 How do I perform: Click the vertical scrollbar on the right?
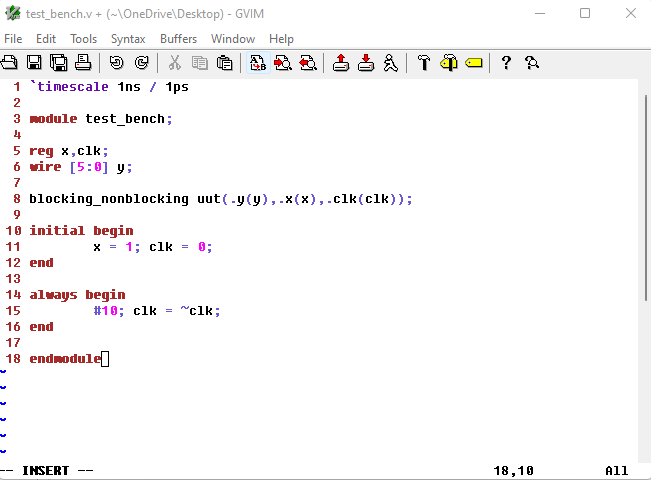click(x=645, y=250)
